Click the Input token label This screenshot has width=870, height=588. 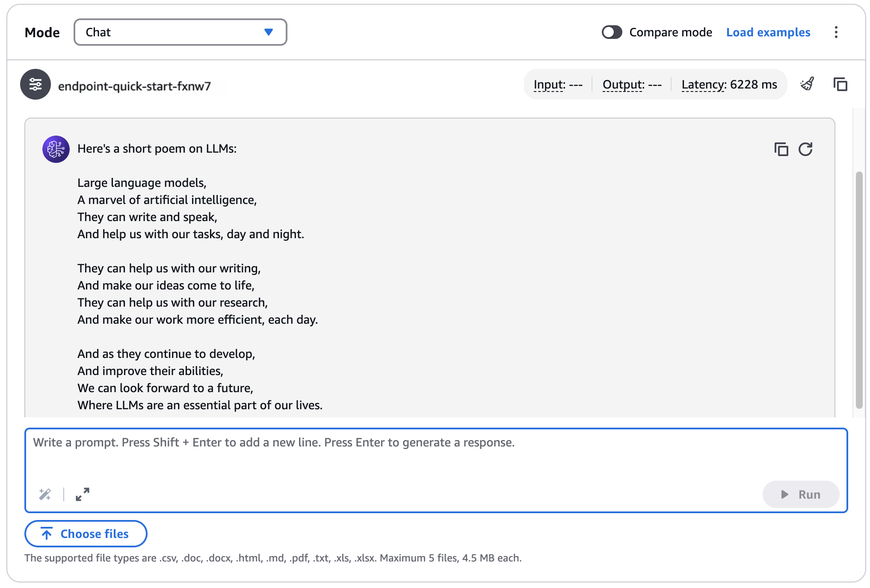point(549,85)
